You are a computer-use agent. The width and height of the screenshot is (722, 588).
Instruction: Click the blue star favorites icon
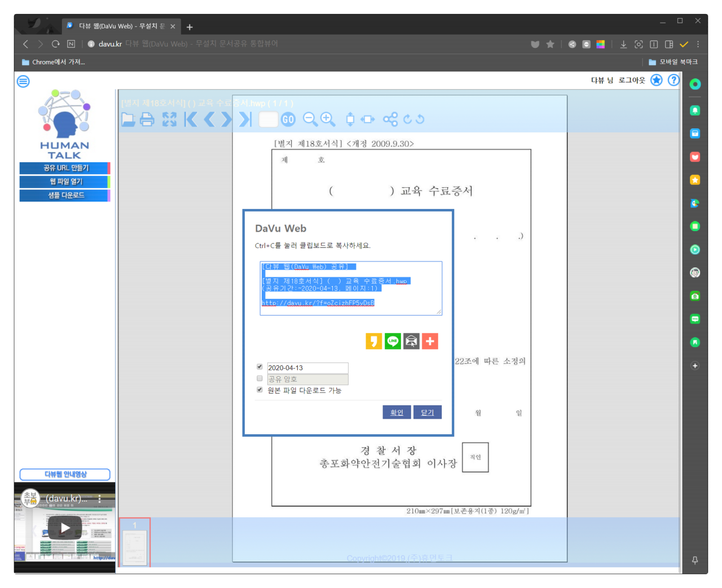pyautogui.click(x=657, y=80)
